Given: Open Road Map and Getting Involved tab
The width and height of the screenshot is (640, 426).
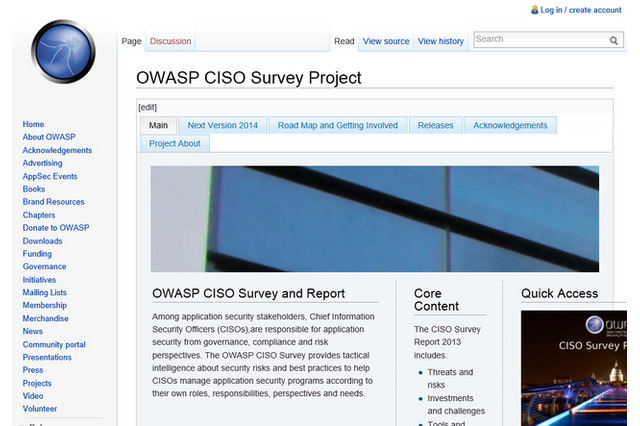Looking at the screenshot, I should [337, 125].
